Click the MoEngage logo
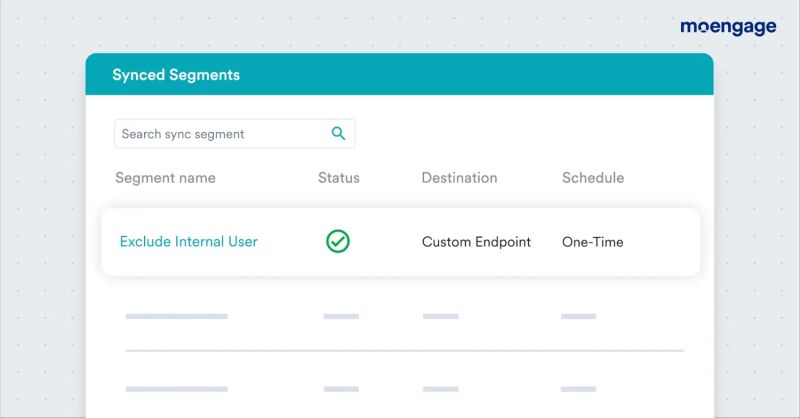 point(728,27)
